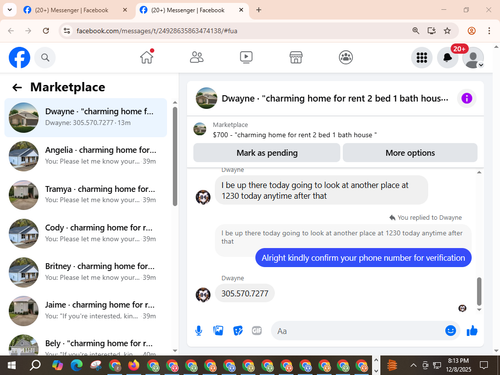Close the second Messenger tab
500x375 pixels.
241,10
